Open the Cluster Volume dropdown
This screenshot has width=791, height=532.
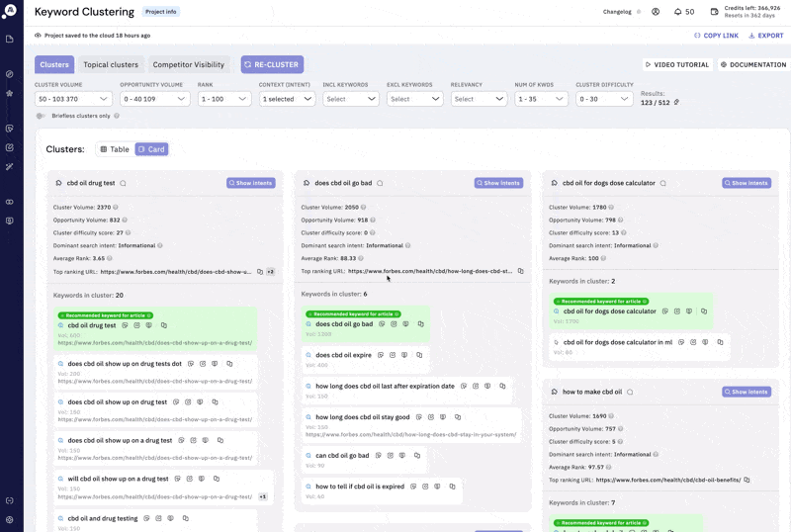click(x=73, y=99)
